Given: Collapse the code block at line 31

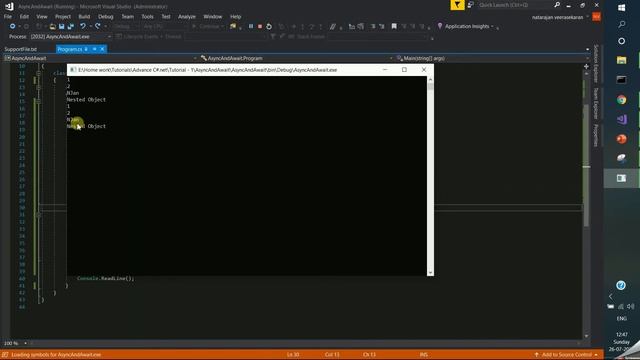Looking at the screenshot, I should point(38,215).
